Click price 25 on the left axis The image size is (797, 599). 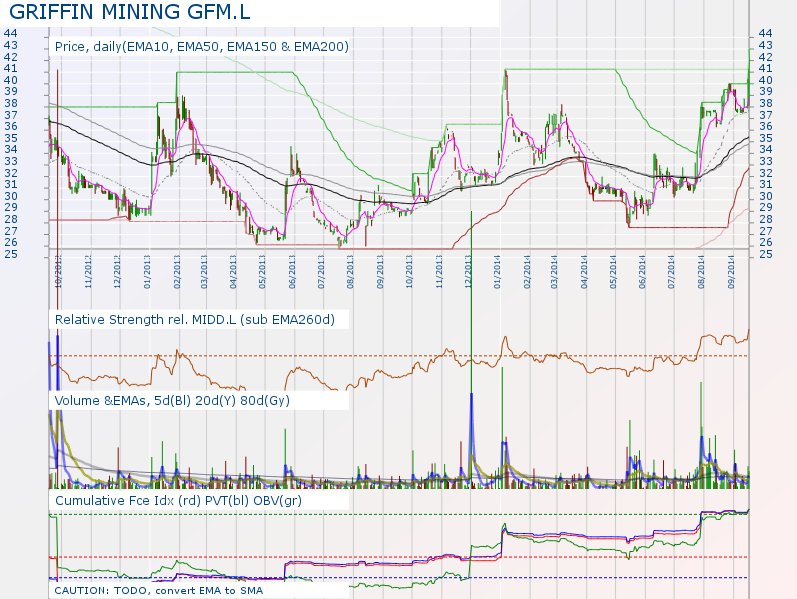pos(11,254)
